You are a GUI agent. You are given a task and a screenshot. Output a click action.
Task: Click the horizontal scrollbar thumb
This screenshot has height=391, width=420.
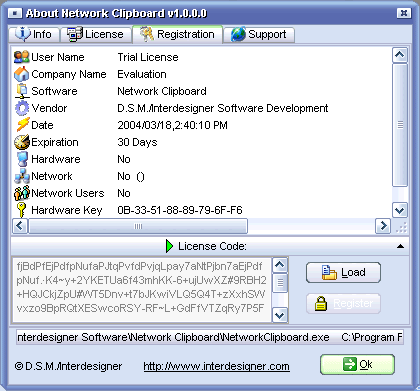[138, 226]
